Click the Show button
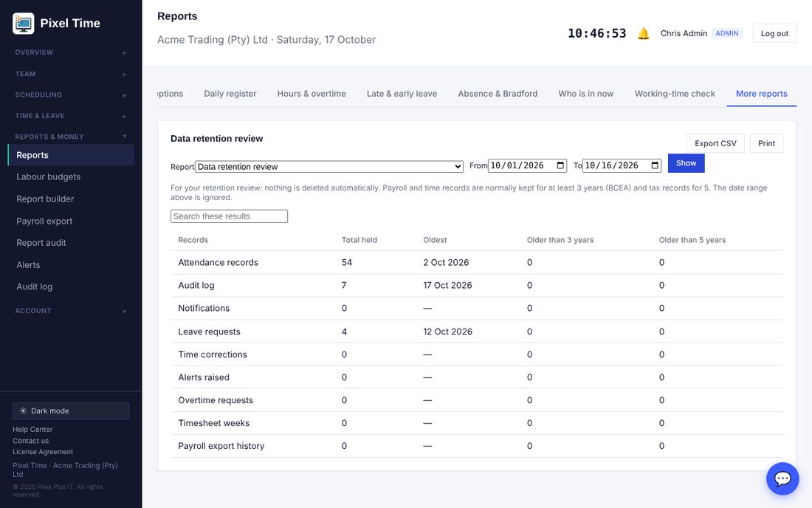Viewport: 812px width, 508px height. (x=687, y=163)
